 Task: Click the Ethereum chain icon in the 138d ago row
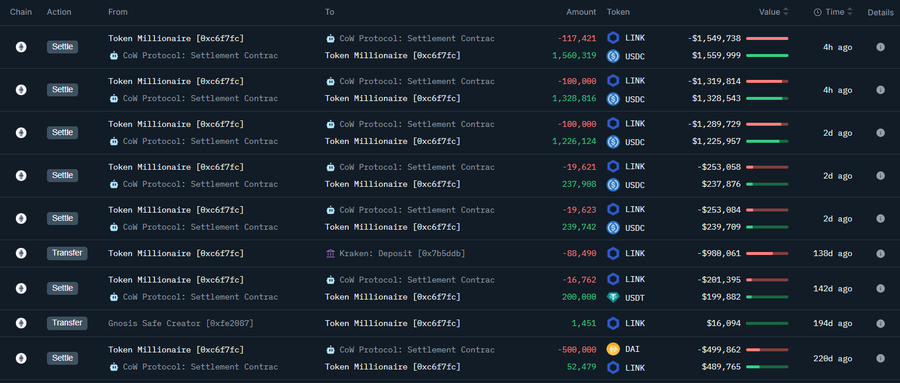point(21,253)
